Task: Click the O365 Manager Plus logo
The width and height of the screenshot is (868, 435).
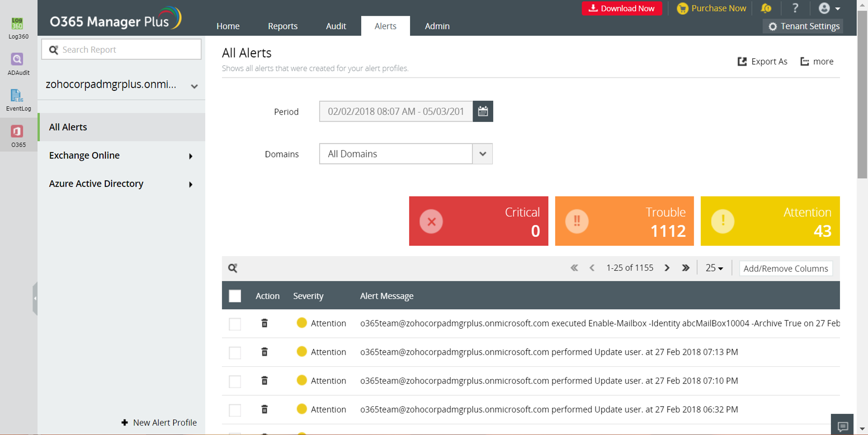Action: pyautogui.click(x=115, y=19)
